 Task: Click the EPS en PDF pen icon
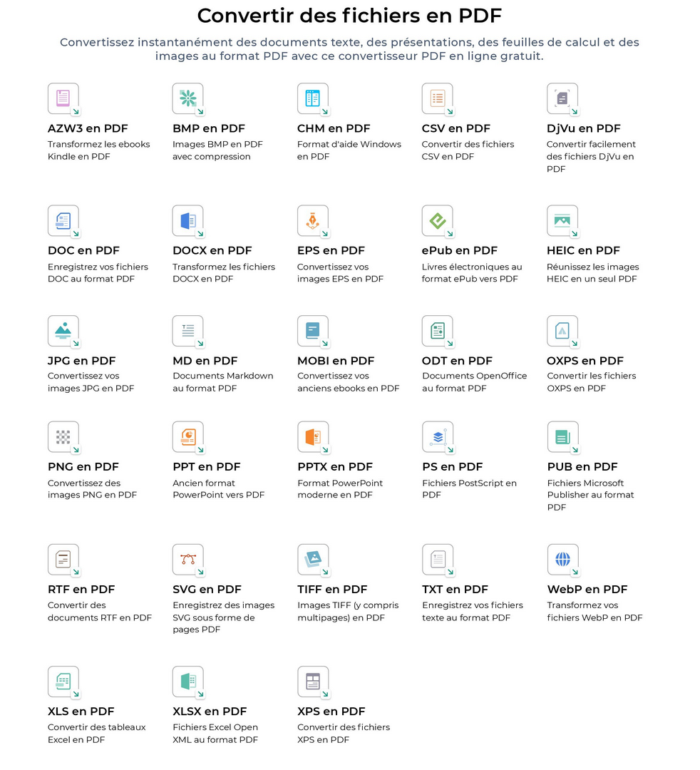313,221
